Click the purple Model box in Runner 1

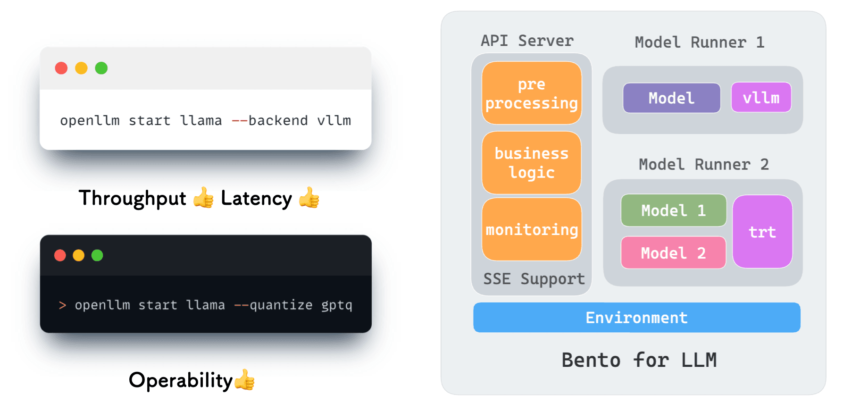click(x=672, y=98)
